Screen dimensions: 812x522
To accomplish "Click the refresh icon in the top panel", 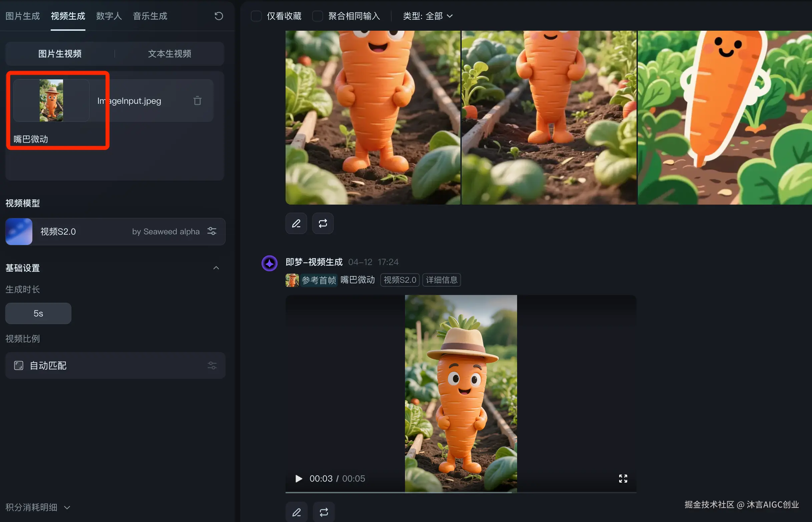I will pos(219,16).
